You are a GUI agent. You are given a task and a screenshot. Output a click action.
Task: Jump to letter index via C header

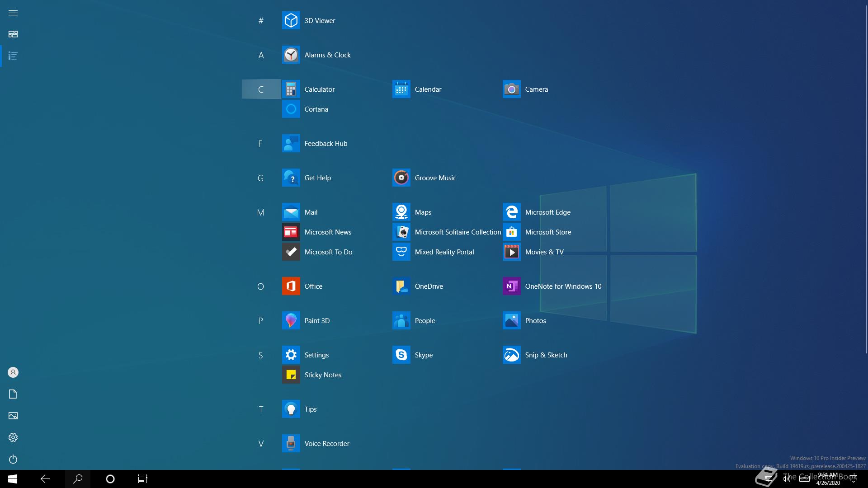click(x=261, y=89)
